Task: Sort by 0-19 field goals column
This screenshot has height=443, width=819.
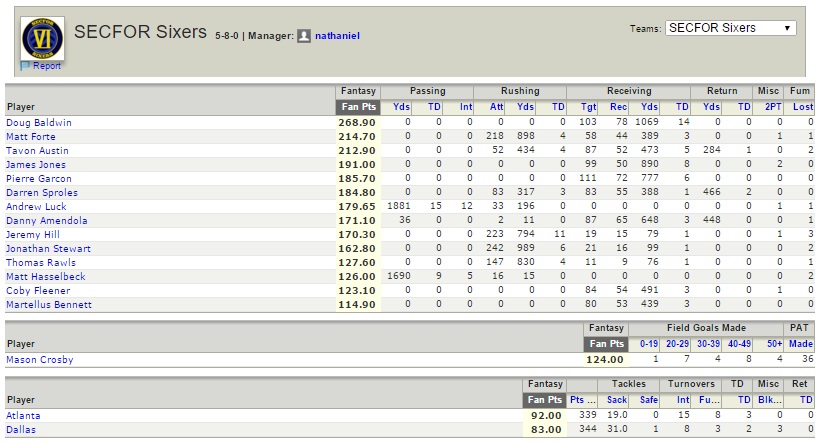Action: [649, 344]
